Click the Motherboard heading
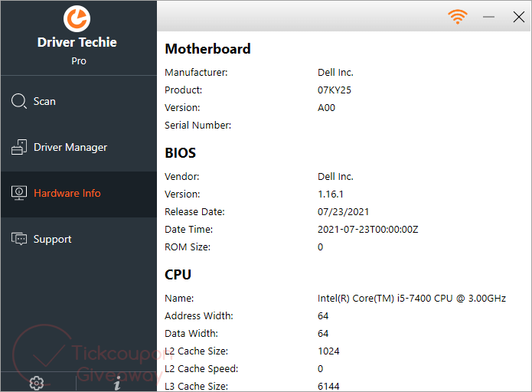 tap(207, 49)
